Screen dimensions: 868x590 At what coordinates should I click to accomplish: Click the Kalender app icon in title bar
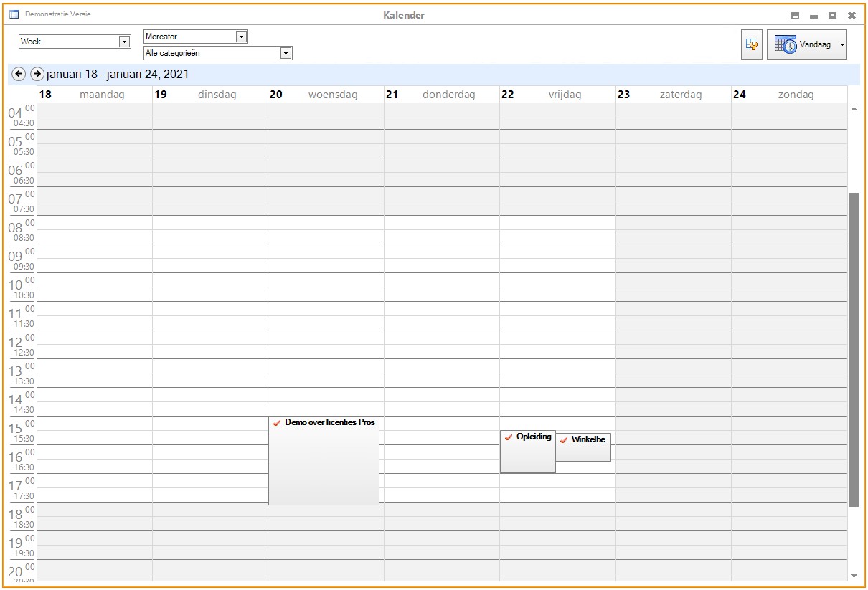pyautogui.click(x=14, y=14)
